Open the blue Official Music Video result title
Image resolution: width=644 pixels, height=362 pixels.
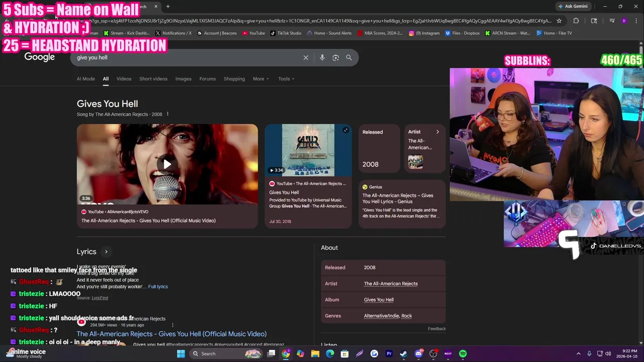coord(172,334)
